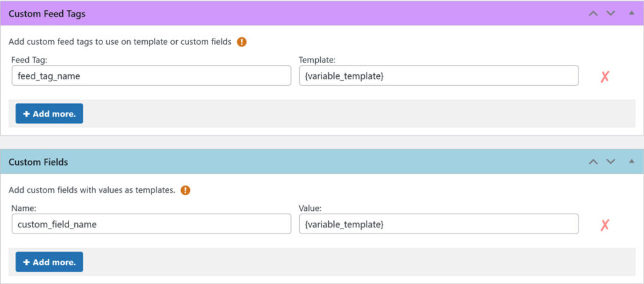Click the Custom Feed Tags header title
This screenshot has width=644, height=284.
tap(47, 13)
